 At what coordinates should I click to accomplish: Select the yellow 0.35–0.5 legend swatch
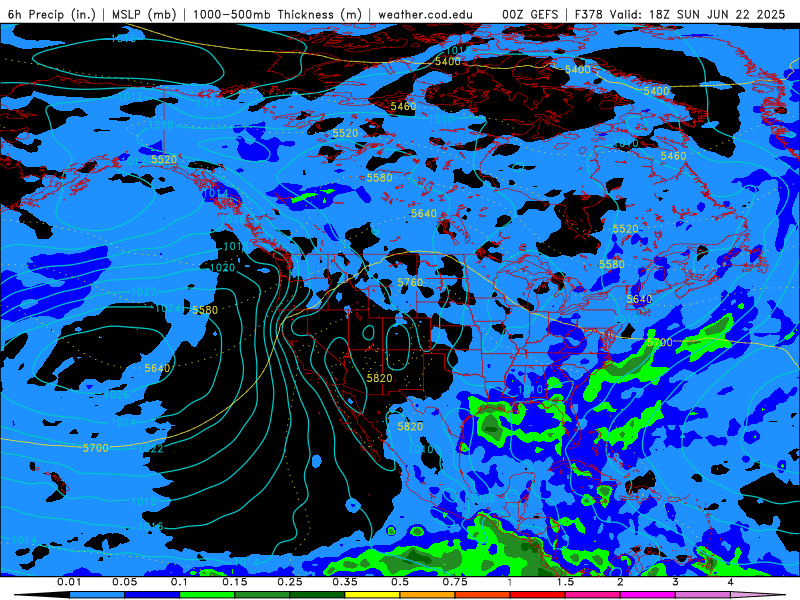tap(372, 595)
